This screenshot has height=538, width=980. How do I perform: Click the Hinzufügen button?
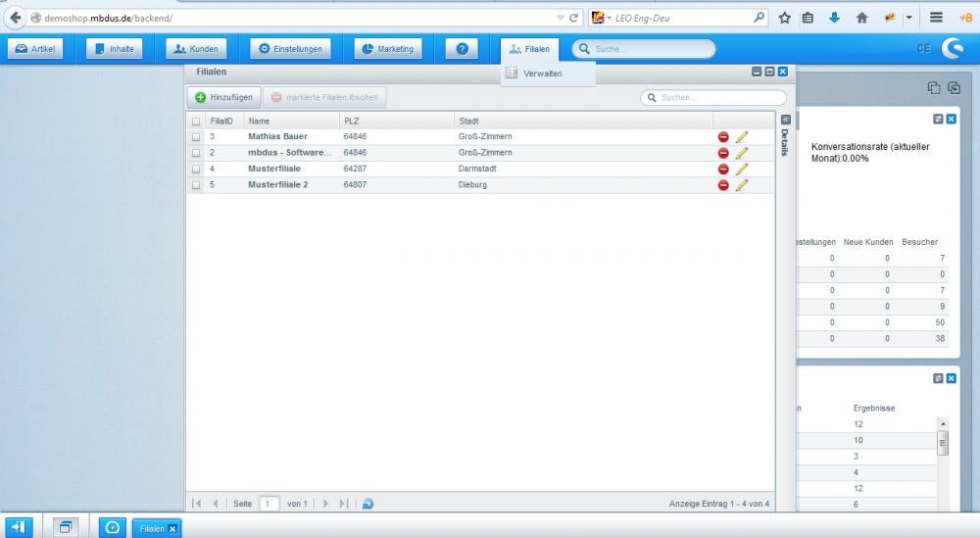tap(223, 97)
